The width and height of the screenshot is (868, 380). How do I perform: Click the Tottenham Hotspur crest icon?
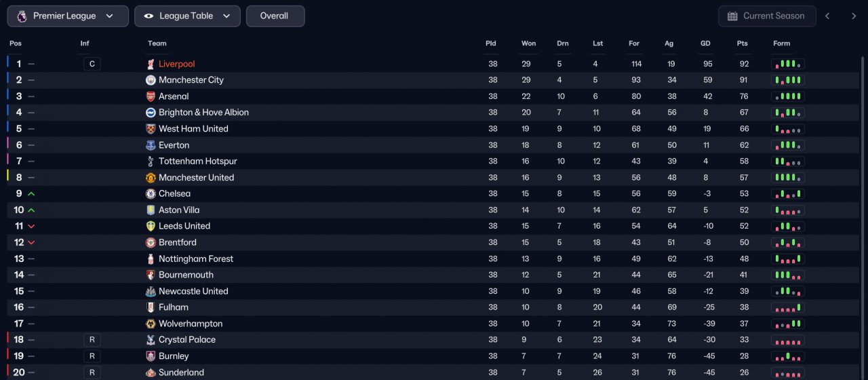(151, 161)
